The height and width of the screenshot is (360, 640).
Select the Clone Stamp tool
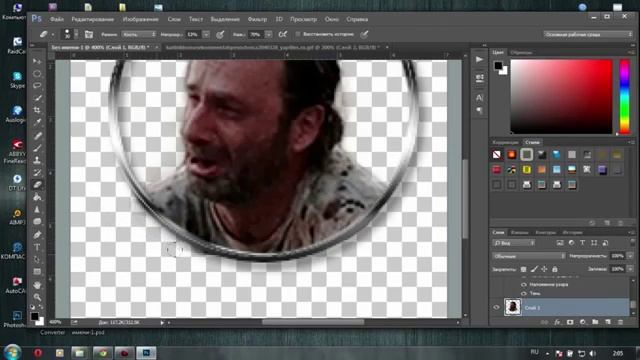[37, 160]
